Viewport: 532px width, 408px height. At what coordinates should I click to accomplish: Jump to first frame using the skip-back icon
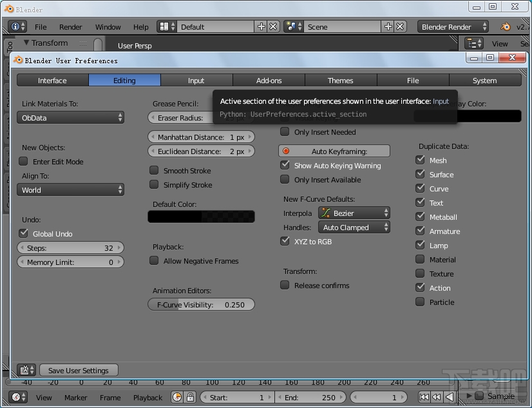(x=424, y=398)
